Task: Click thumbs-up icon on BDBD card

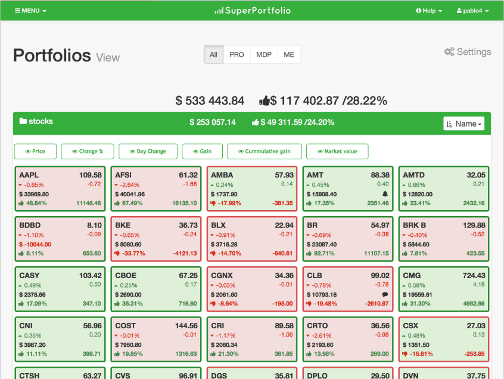Action: coord(21,253)
